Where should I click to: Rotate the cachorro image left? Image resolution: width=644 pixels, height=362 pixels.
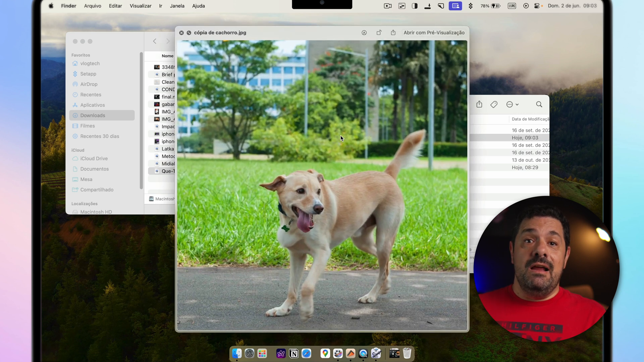pos(379,33)
